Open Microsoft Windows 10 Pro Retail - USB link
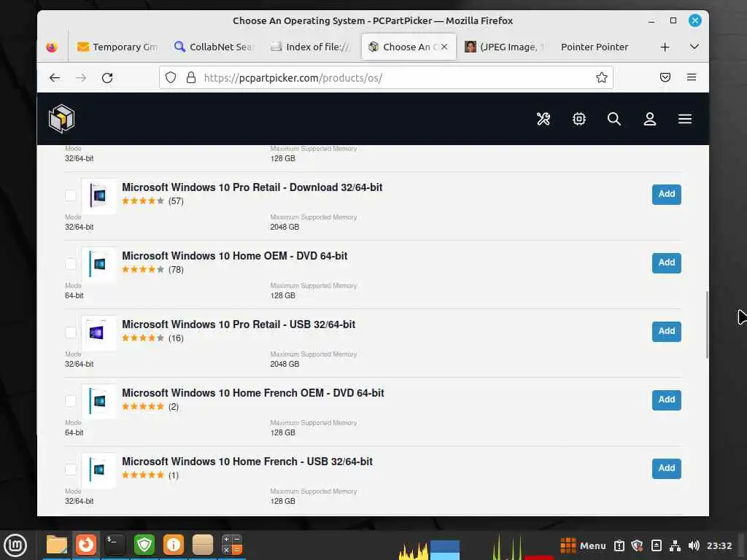The image size is (747, 560). click(239, 324)
